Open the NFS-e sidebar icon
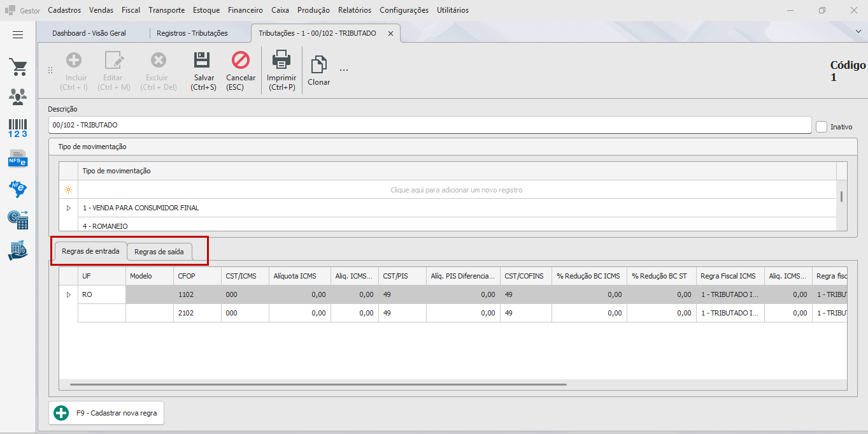Image resolution: width=868 pixels, height=434 pixels. pos(18,158)
